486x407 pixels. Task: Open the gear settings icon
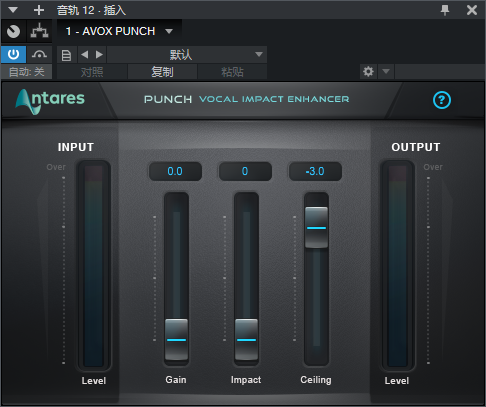(x=368, y=72)
